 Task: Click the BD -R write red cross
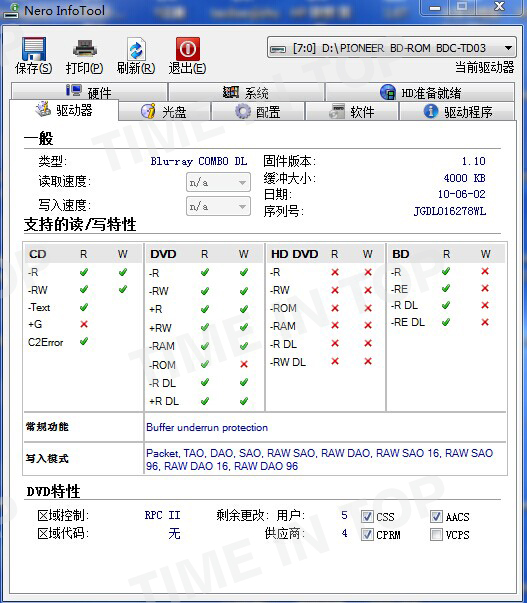485,271
